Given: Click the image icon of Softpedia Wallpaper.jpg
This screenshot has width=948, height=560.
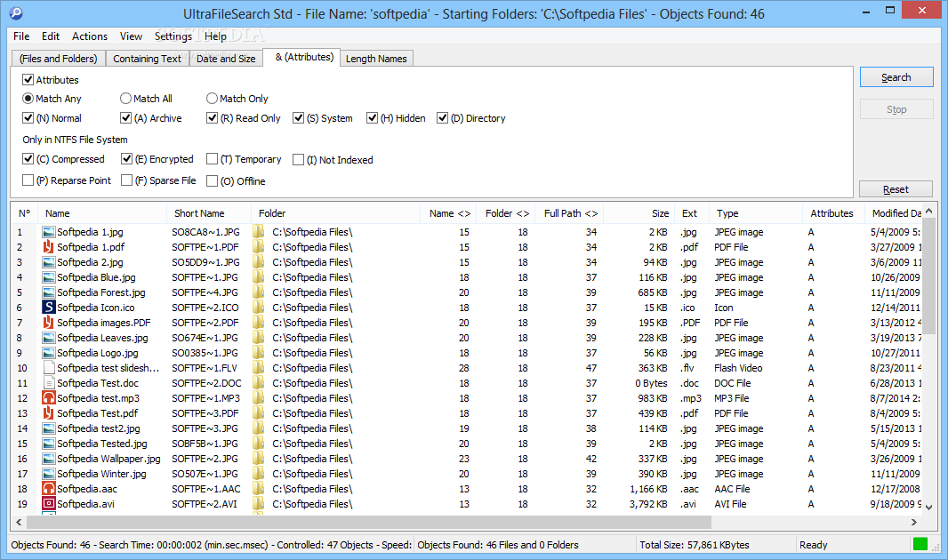Looking at the screenshot, I should 48,459.
